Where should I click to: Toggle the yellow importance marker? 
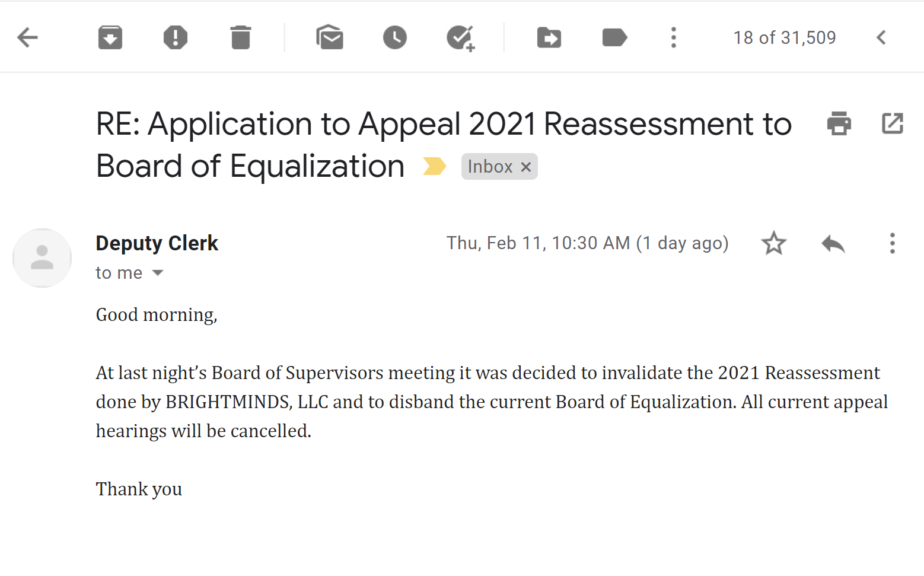coord(434,167)
